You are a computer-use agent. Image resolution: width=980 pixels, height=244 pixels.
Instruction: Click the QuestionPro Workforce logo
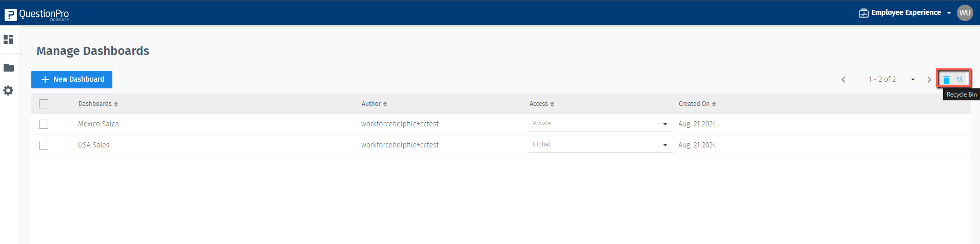pos(36,14)
